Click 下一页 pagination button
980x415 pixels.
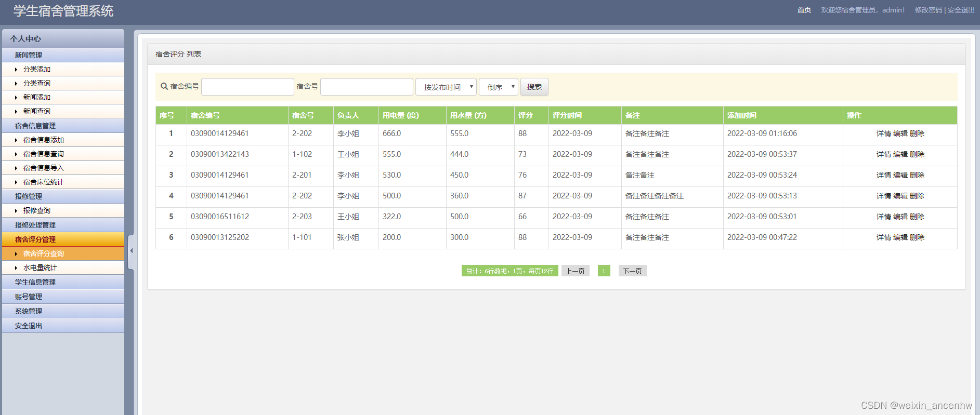click(x=632, y=271)
